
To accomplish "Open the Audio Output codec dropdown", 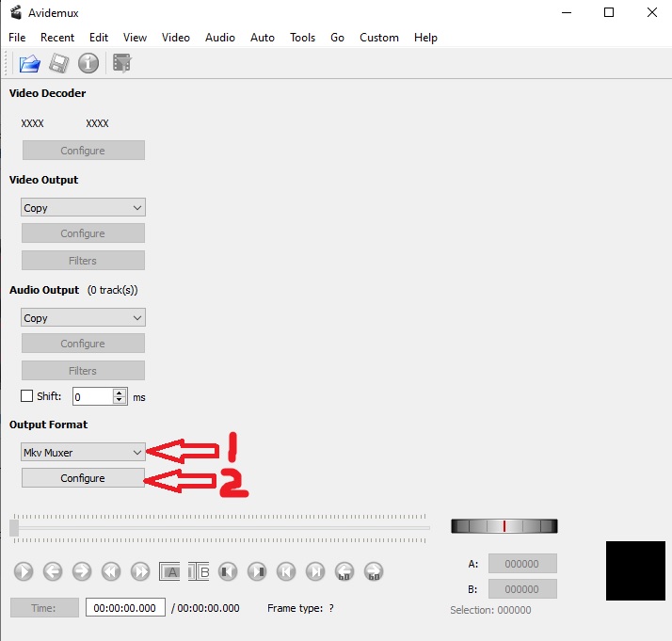I will pyautogui.click(x=83, y=318).
